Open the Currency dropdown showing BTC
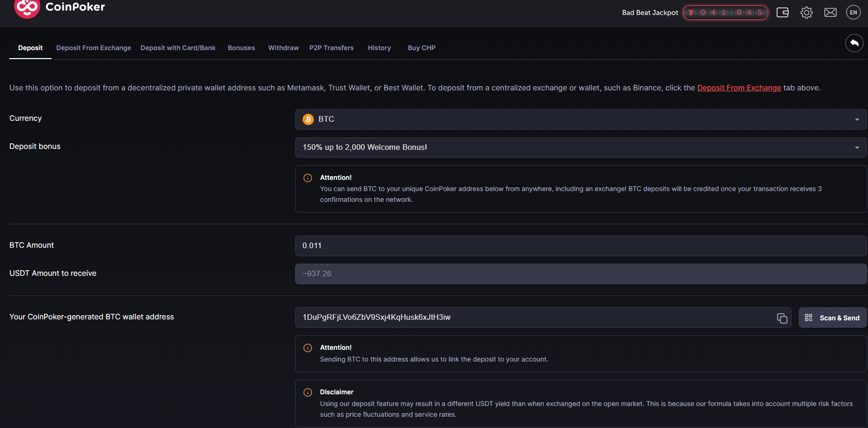The width and height of the screenshot is (868, 428). point(581,119)
